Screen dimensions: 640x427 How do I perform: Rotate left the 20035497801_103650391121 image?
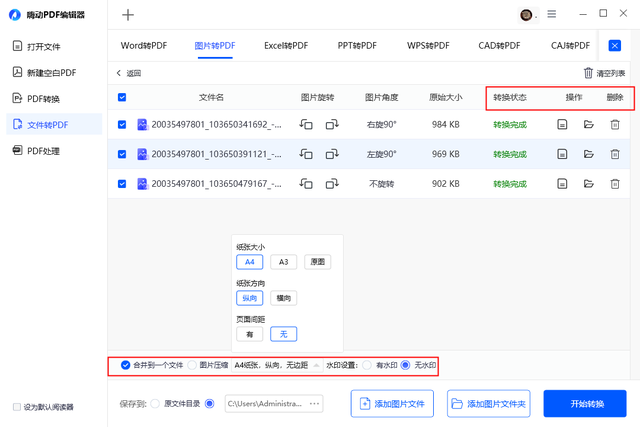(306, 154)
